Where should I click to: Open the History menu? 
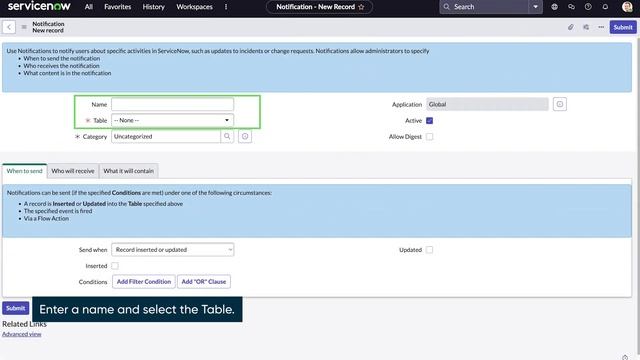[153, 7]
